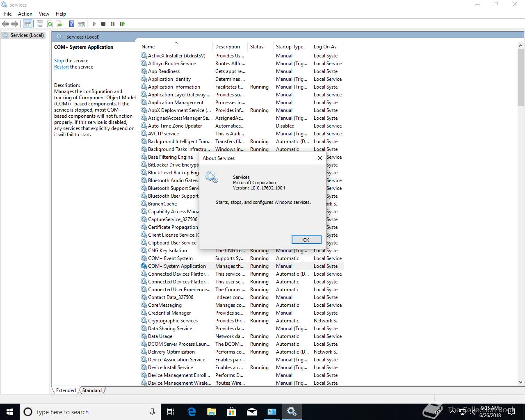The width and height of the screenshot is (525, 420).
Task: Click the Refresh toolbar icon
Action: (x=50, y=24)
